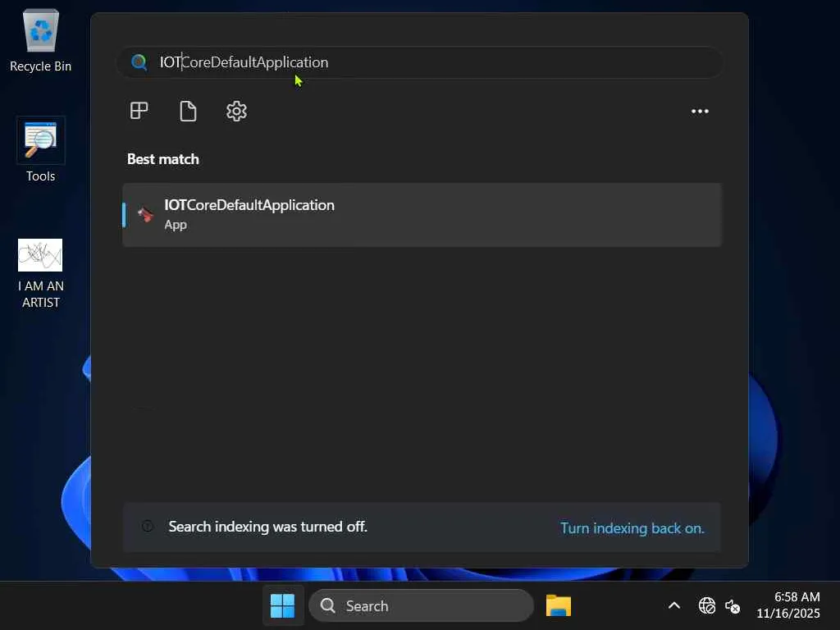
Task: Open the IOTCoreDefaultApplication best match result
Action: tap(422, 215)
